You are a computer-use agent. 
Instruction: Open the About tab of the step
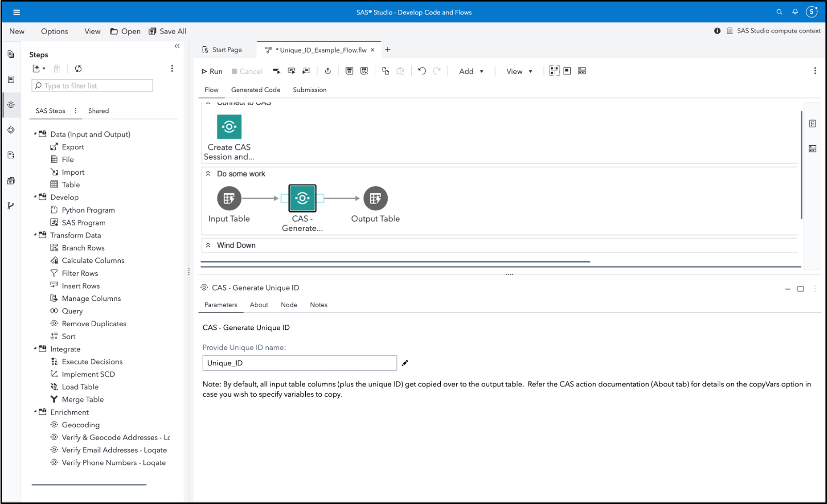[x=259, y=305]
